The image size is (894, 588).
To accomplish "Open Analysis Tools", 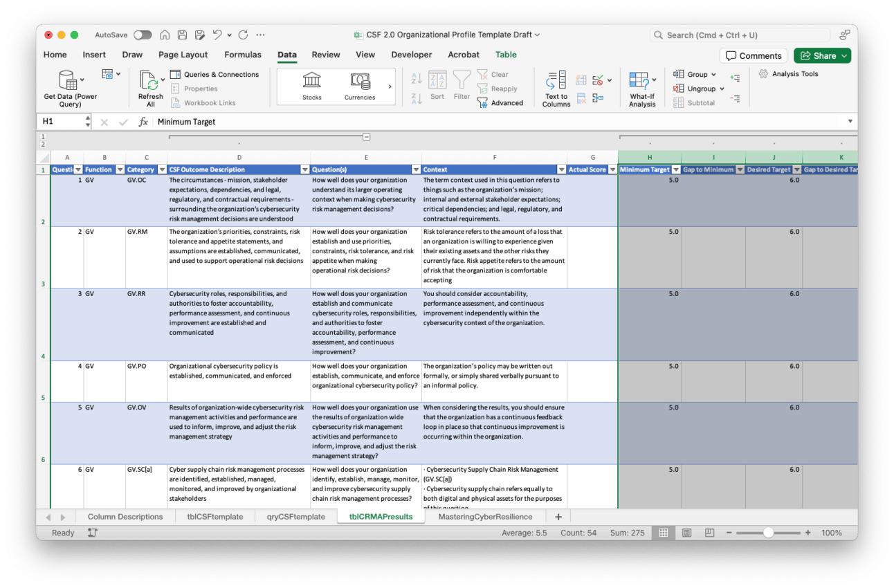I will 789,74.
